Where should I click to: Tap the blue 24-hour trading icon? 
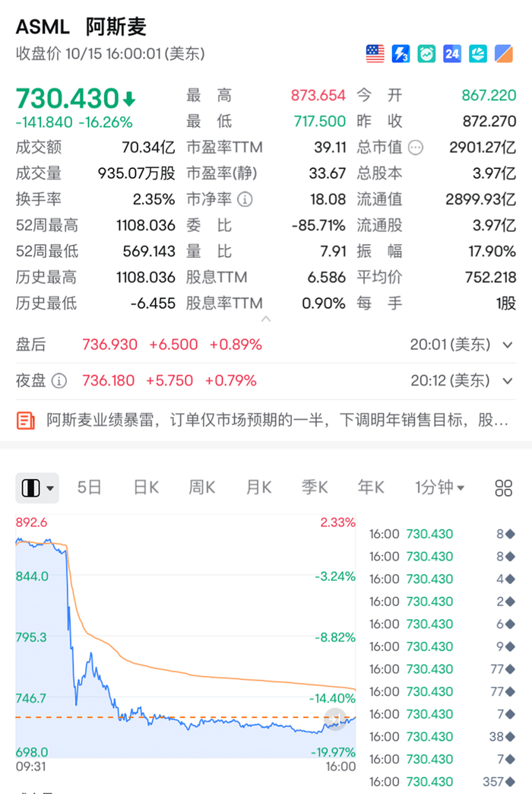[x=452, y=54]
